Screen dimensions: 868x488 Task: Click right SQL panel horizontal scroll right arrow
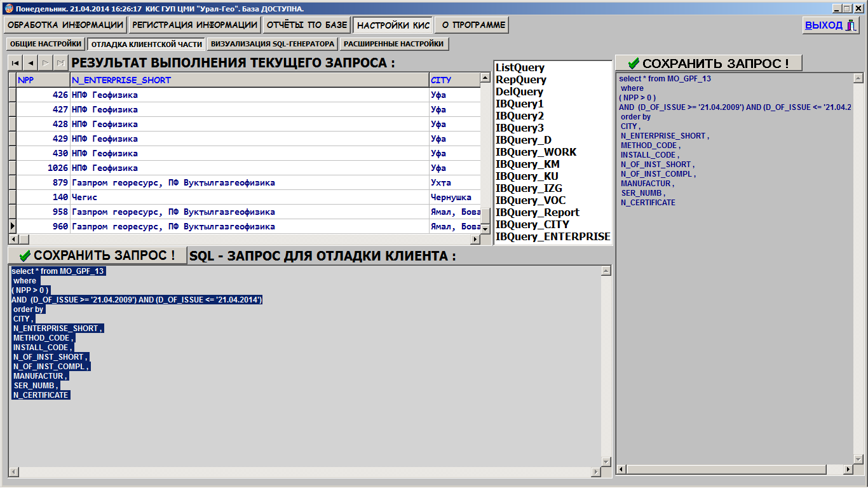click(x=847, y=469)
